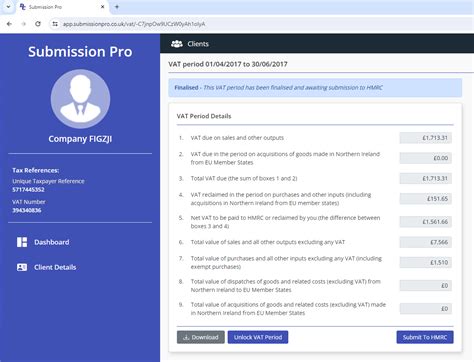Image resolution: width=474 pixels, height=362 pixels.
Task: Click Submit To HMRC button
Action: pyautogui.click(x=425, y=337)
